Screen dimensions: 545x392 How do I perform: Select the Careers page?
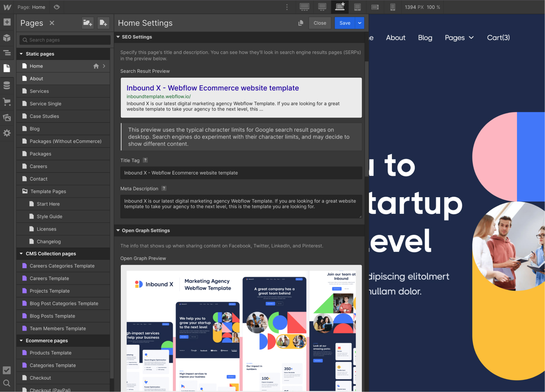coord(63,166)
